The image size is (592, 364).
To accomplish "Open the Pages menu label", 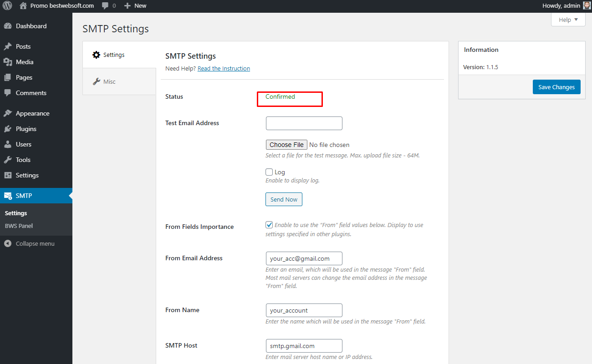I will [x=24, y=77].
